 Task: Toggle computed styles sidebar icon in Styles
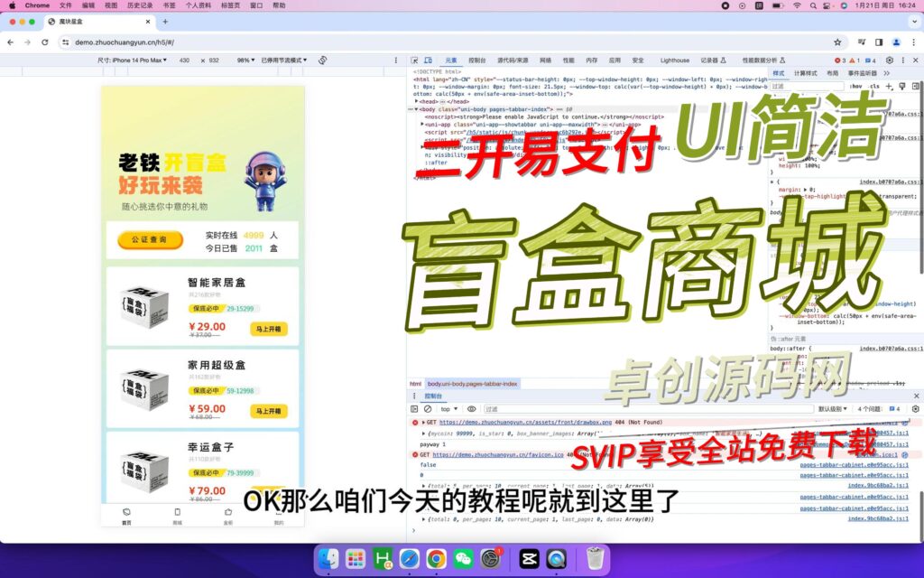tap(915, 86)
